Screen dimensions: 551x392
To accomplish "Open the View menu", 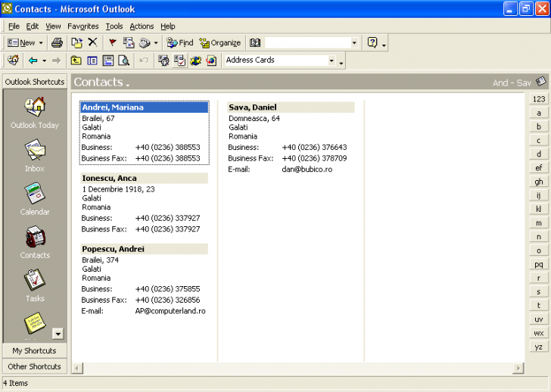I will point(53,26).
